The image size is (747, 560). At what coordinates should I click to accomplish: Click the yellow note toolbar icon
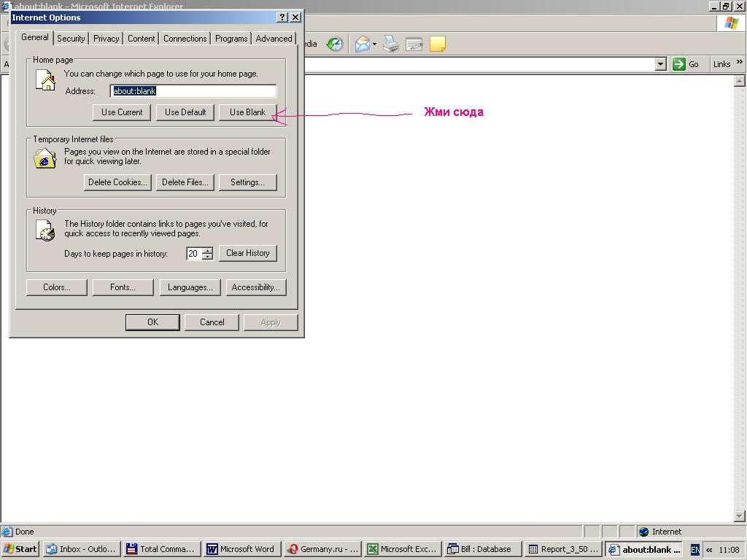438,44
